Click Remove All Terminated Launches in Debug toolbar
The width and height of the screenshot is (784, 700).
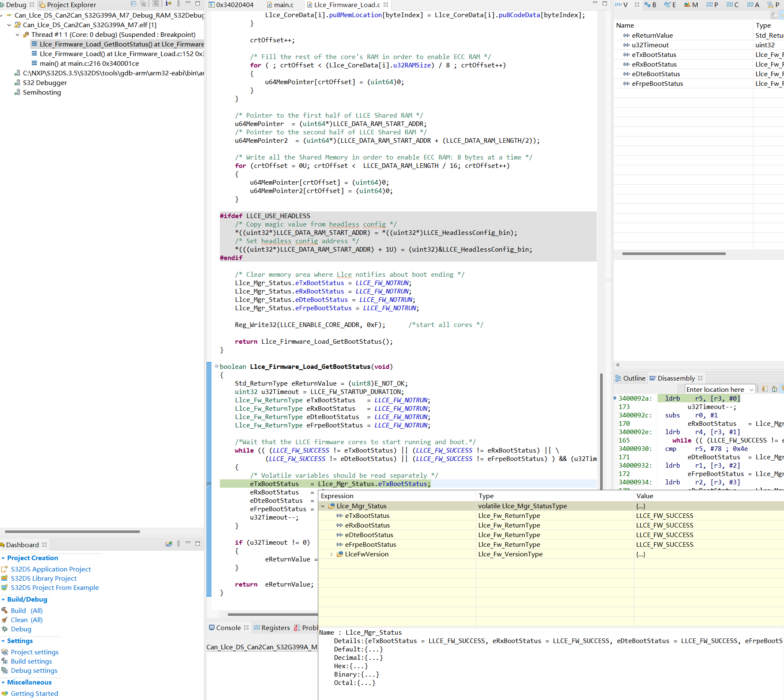pyautogui.click(x=143, y=4)
